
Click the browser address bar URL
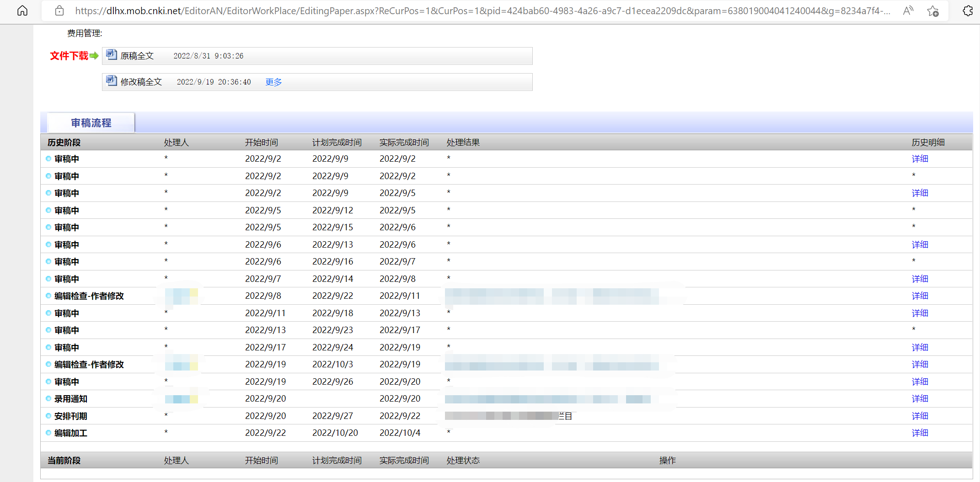pos(480,11)
